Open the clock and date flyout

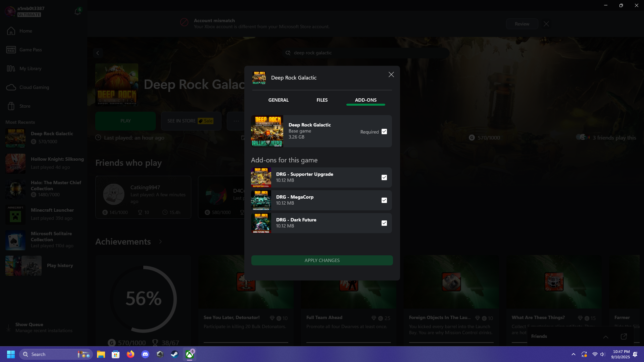tap(620, 354)
